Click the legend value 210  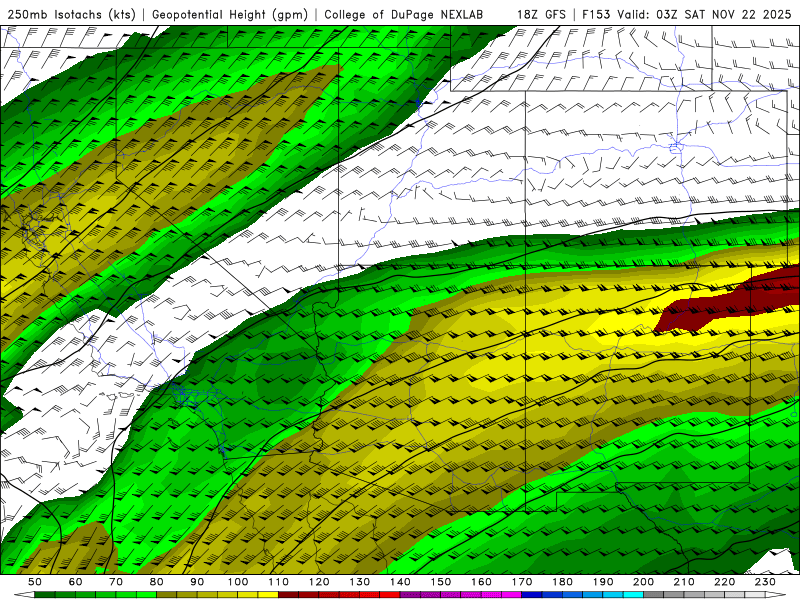[x=685, y=582]
